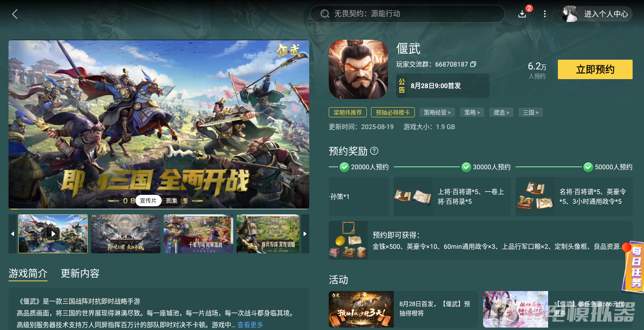Click the search field 无畏契约：源能行动
Screen dimensions: 644x330
click(407, 14)
